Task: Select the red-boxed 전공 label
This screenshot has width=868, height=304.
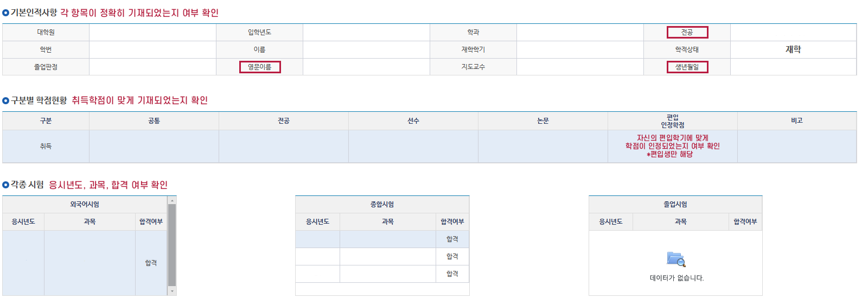Action: pos(687,33)
